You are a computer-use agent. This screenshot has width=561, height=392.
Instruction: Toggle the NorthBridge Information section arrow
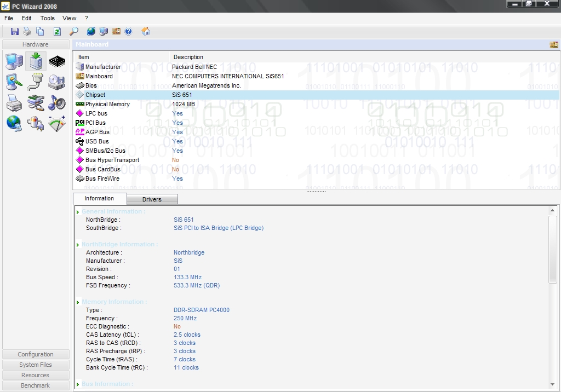[78, 245]
